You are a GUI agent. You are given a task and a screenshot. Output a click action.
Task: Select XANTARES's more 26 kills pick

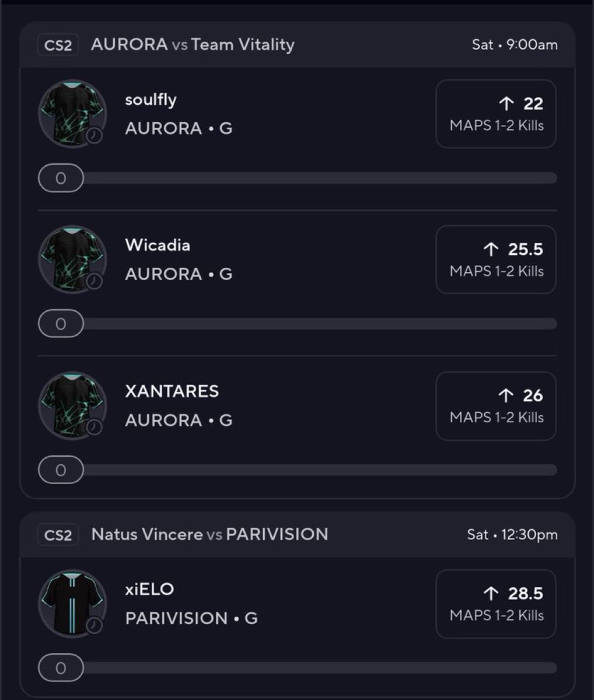coord(496,405)
